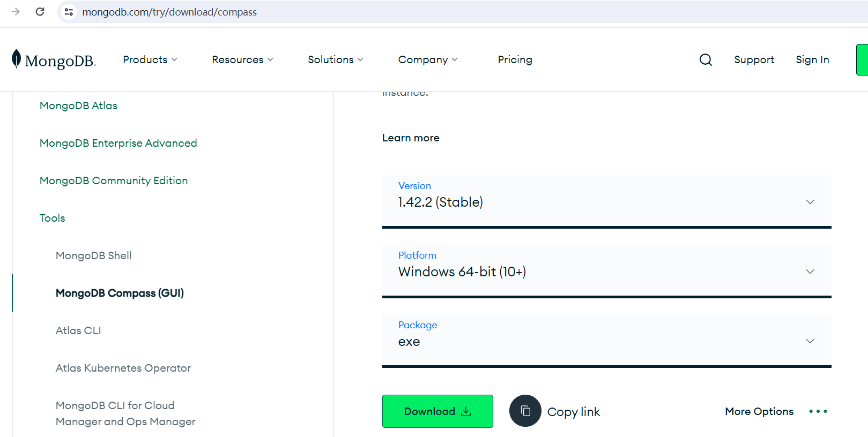
Task: Click the green Download button
Action: (x=437, y=411)
